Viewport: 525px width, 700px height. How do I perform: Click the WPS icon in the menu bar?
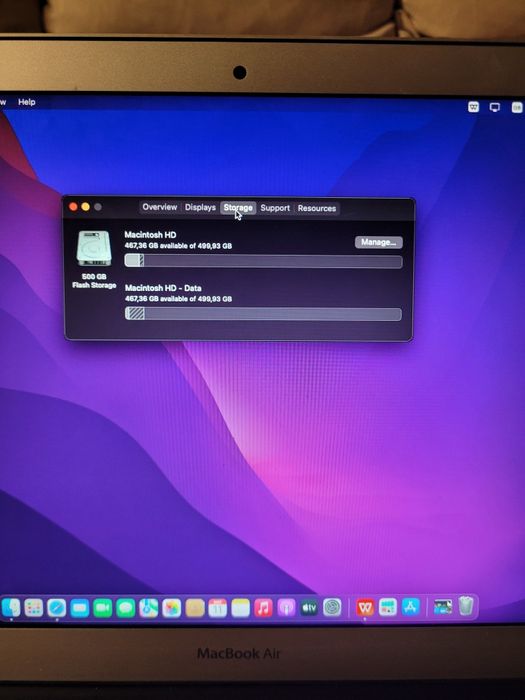(x=473, y=107)
